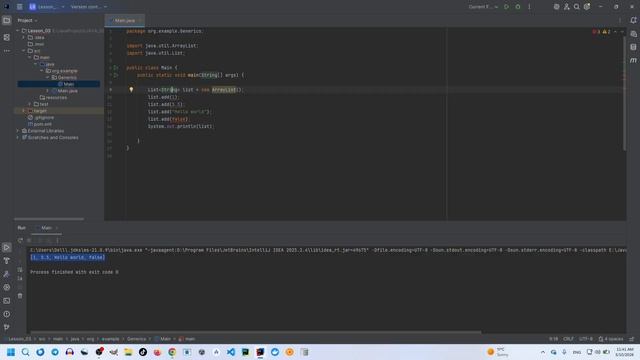Rerun Main in Run panel toolbar
The image size is (640, 360).
(x=20, y=240)
